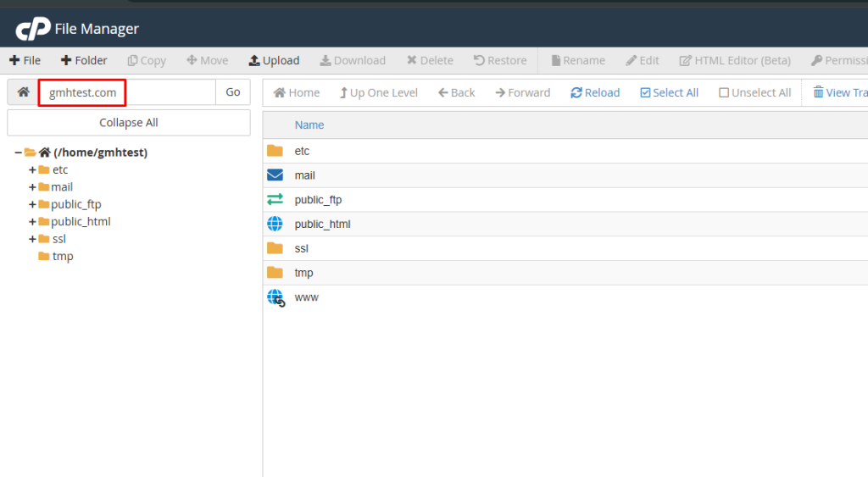Collapse the /home/gmhtest root node
This screenshot has width=868, height=477.
18,153
